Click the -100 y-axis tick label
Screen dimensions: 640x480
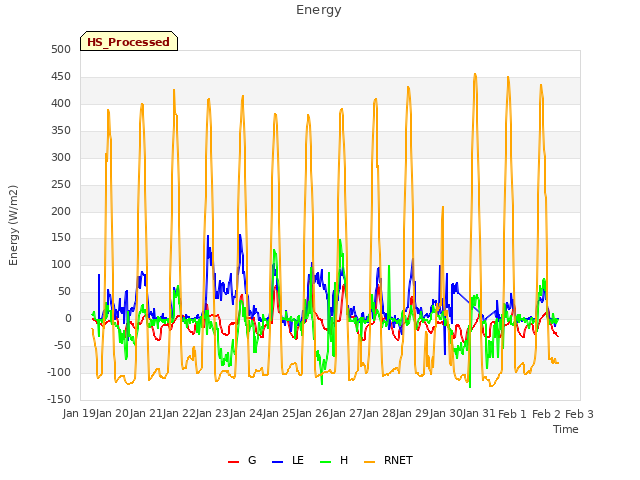coord(59,372)
